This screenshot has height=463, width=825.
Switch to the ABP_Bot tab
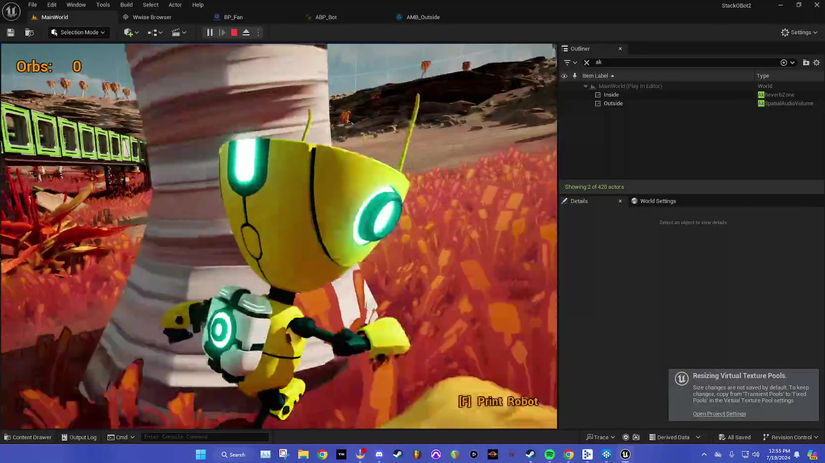point(326,17)
